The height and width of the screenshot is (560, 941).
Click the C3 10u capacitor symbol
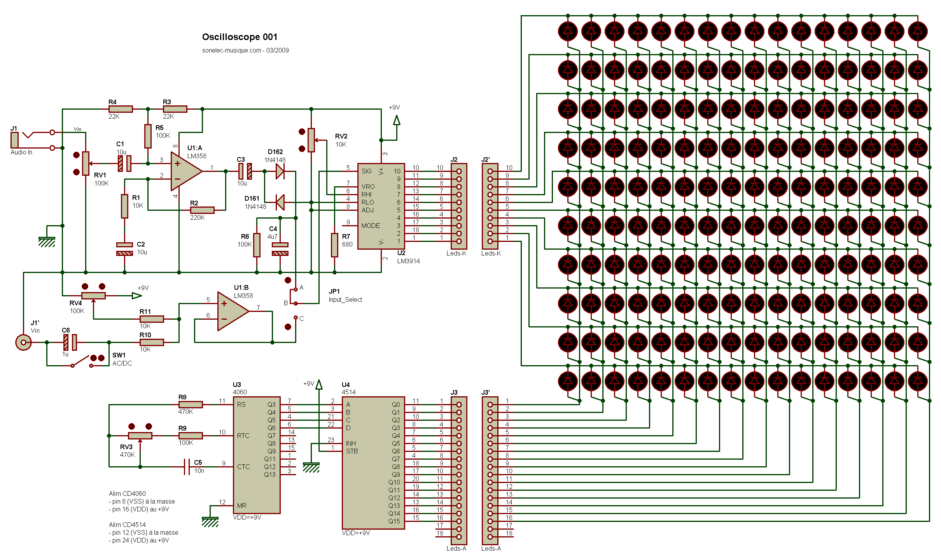coord(245,171)
